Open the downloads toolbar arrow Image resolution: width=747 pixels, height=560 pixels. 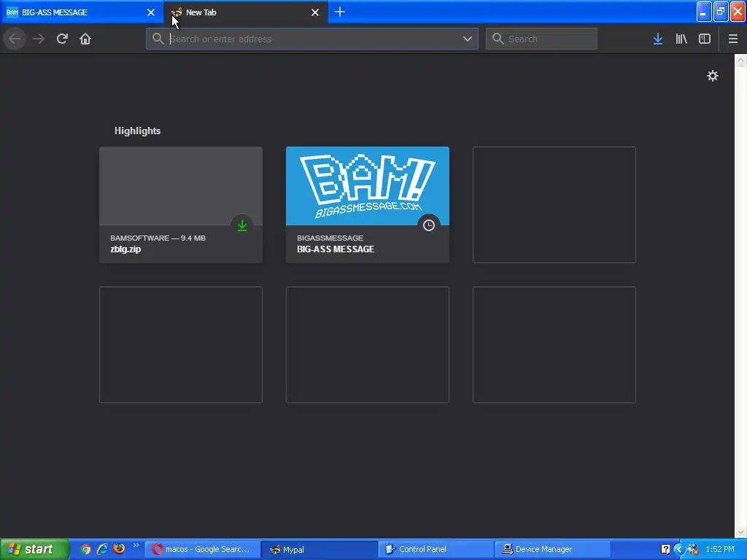point(658,39)
